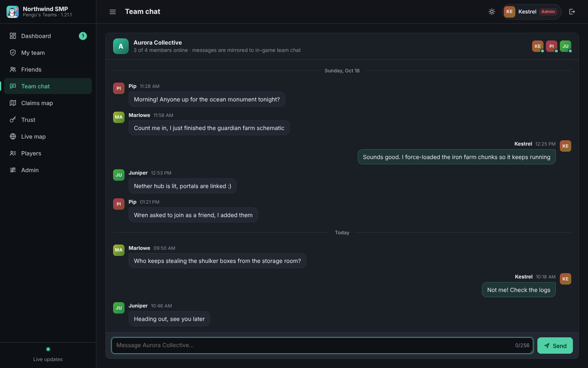
Task: Click Marlowe's avatar at 09:50 AM message
Action: (119, 250)
